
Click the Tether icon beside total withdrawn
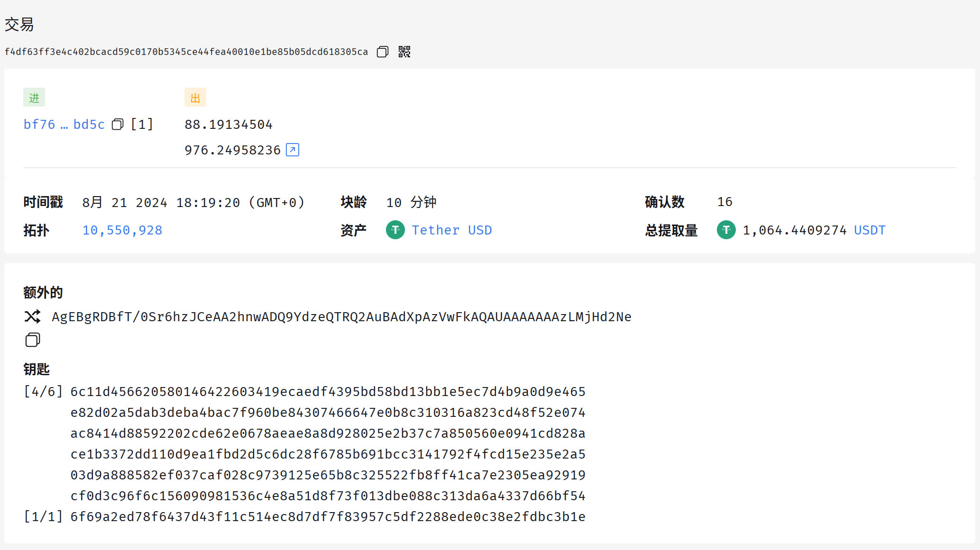pos(726,230)
